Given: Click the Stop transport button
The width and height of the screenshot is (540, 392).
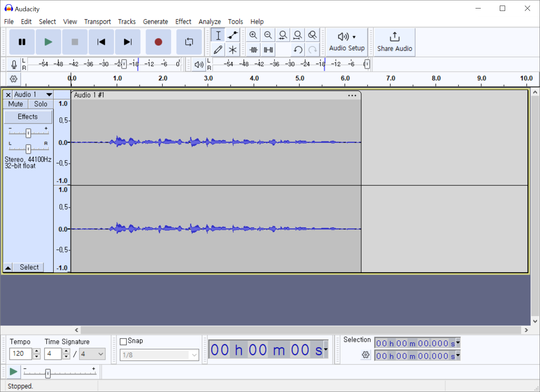Looking at the screenshot, I should (75, 42).
